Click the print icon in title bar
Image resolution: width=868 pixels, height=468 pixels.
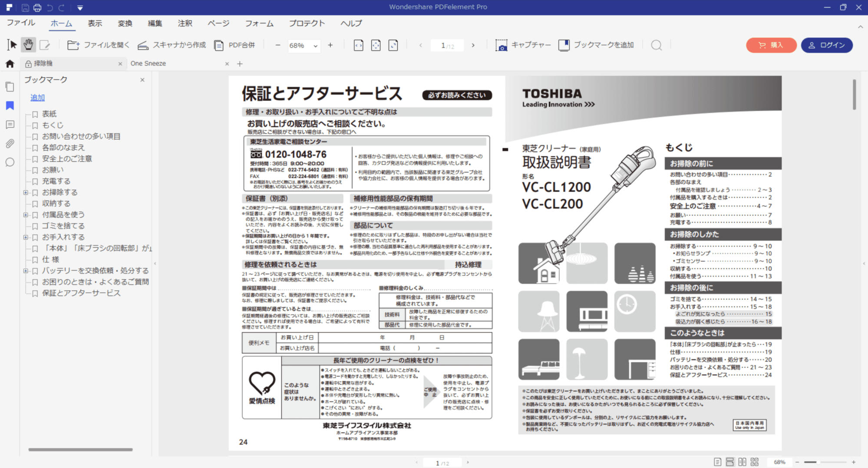pos(37,7)
